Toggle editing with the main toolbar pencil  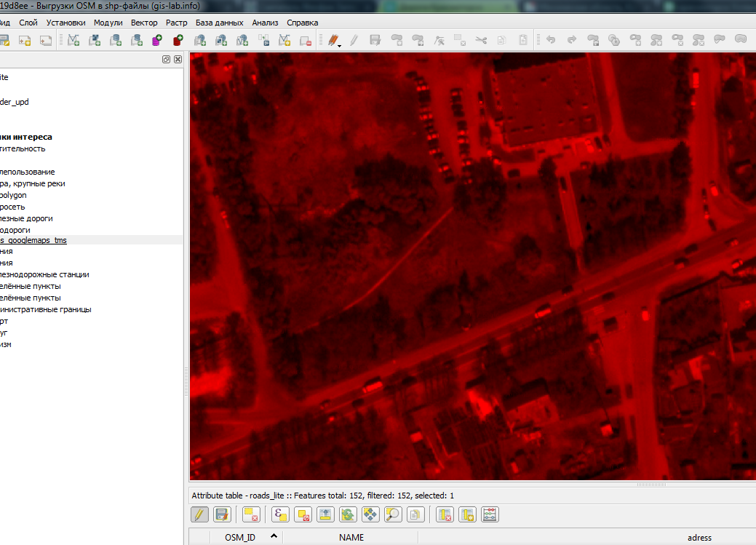tap(354, 40)
